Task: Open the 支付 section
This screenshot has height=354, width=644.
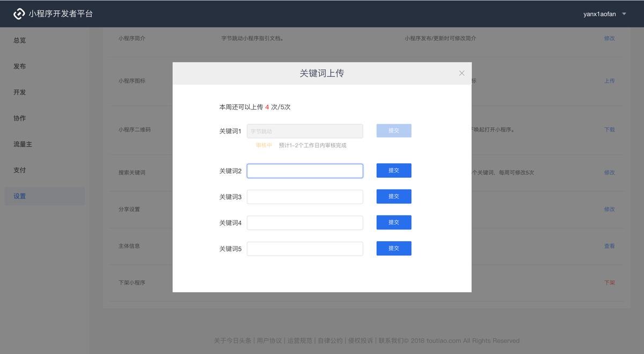Action: [19, 170]
